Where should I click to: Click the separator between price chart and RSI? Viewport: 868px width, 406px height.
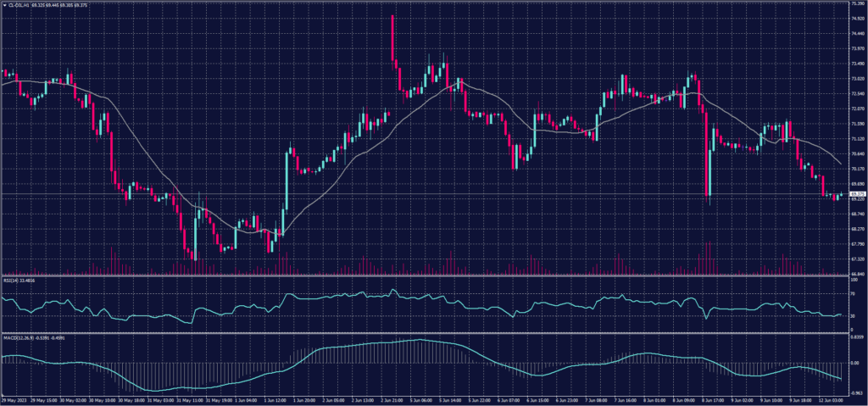click(424, 275)
